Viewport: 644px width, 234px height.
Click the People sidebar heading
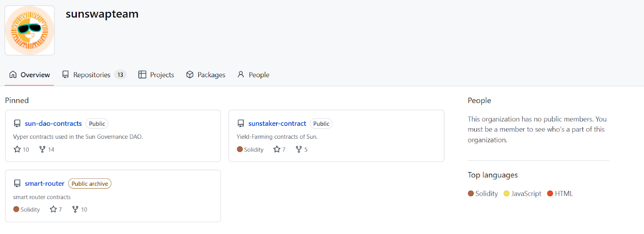click(479, 101)
